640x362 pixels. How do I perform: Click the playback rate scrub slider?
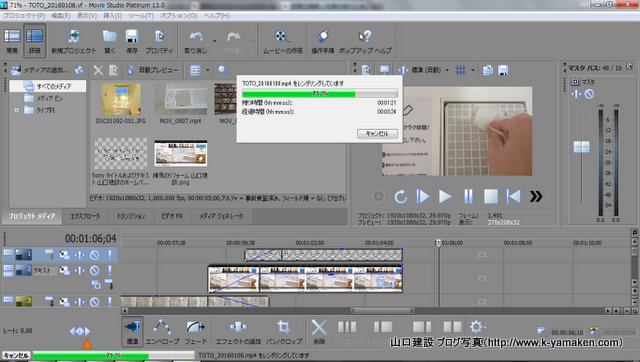(x=80, y=331)
